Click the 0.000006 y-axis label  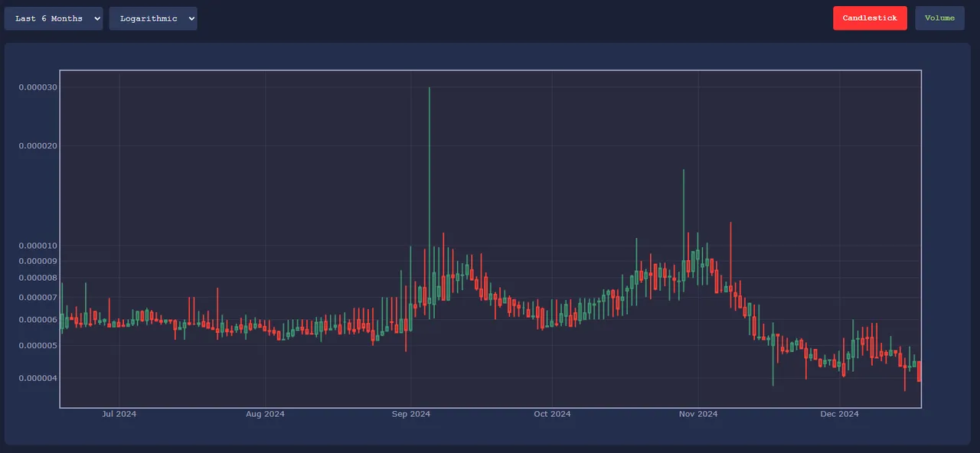coord(38,319)
